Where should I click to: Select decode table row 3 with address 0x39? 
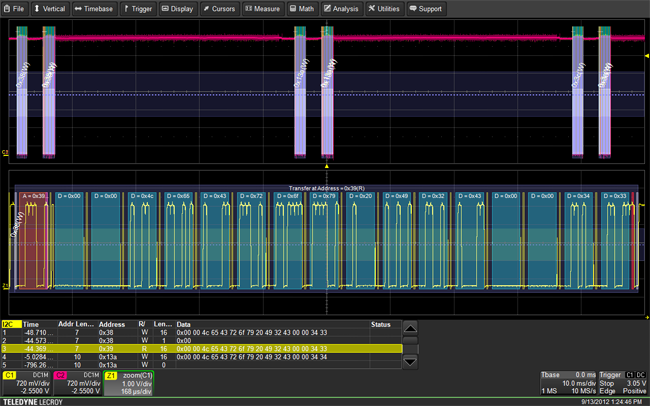[200, 348]
